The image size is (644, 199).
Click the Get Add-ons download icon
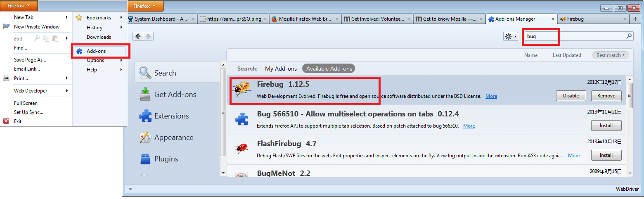point(145,94)
